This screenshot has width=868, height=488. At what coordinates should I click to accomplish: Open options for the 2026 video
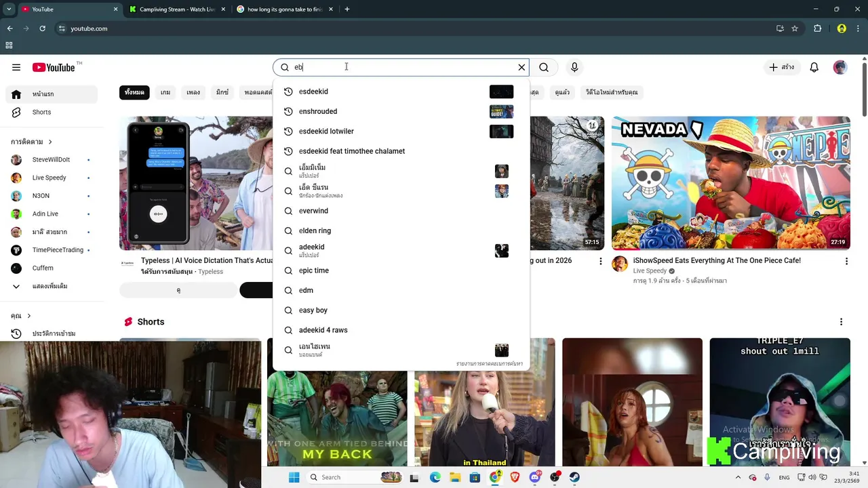click(x=600, y=261)
